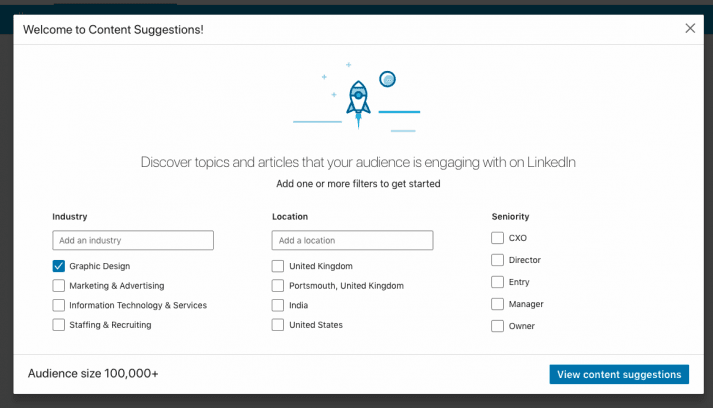Click the Add an industry field
713x408 pixels.
(133, 240)
